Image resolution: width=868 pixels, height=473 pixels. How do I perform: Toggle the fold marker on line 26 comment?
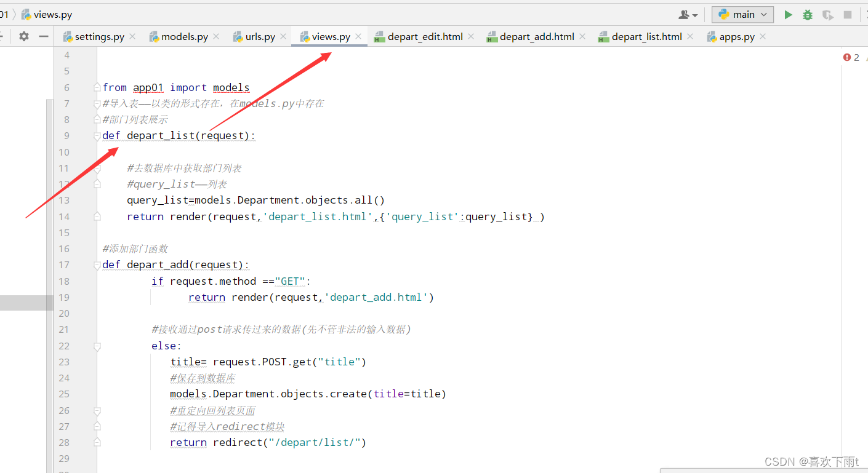97,410
